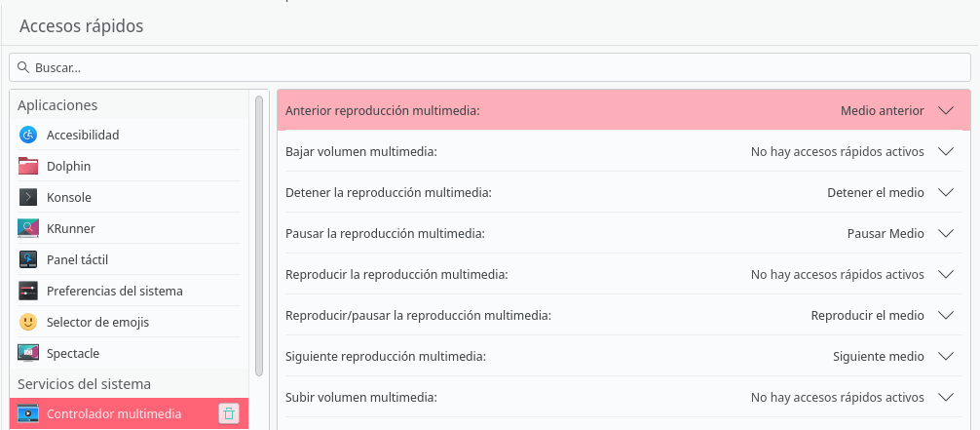This screenshot has width=980, height=430.
Task: Delete the Controlador multimedia entry with the trash icon
Action: (229, 413)
